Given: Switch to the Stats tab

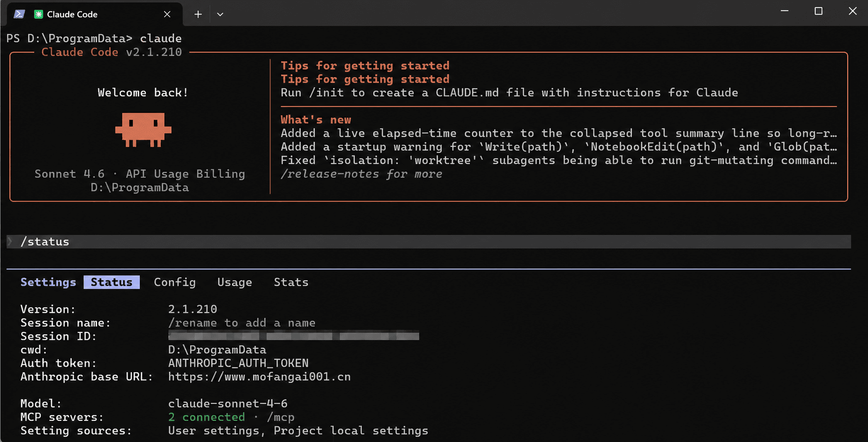Looking at the screenshot, I should [291, 282].
